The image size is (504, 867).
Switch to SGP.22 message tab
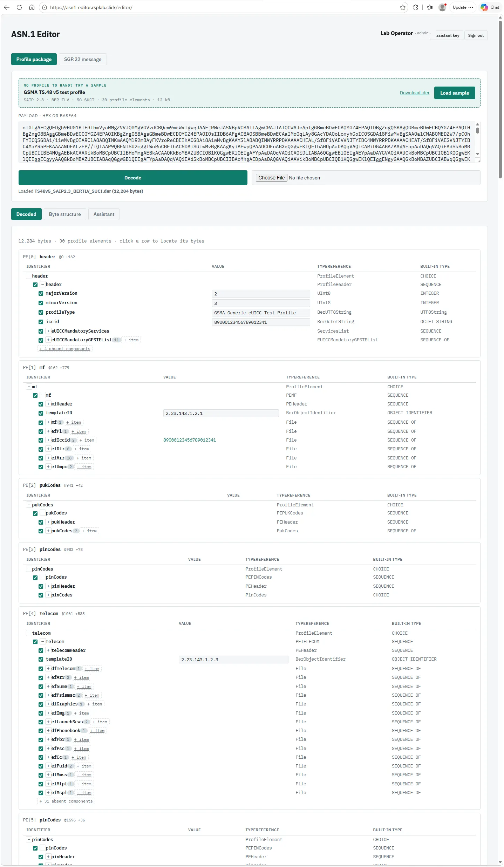[x=83, y=59]
